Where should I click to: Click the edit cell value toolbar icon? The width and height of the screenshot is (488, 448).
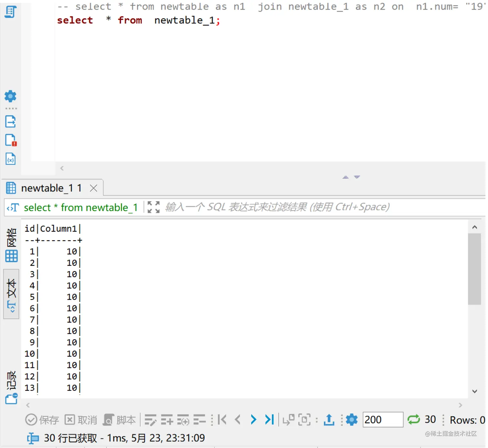150,420
